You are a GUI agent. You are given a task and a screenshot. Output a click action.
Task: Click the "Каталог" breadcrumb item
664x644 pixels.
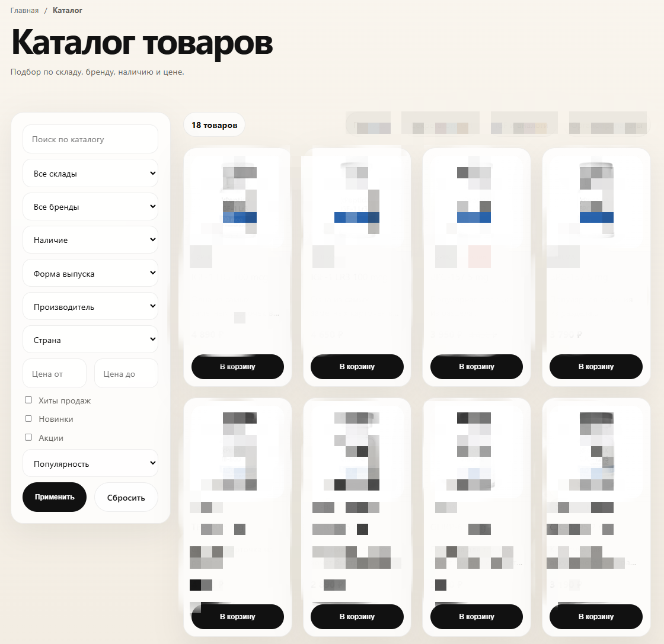pyautogui.click(x=67, y=10)
